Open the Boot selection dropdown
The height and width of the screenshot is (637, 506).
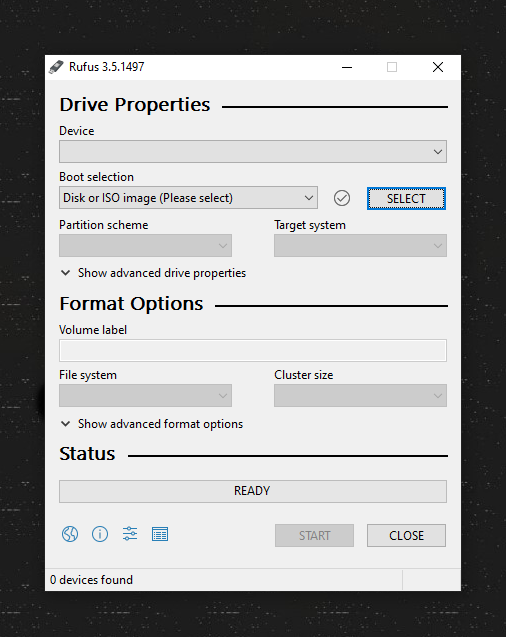(x=188, y=198)
